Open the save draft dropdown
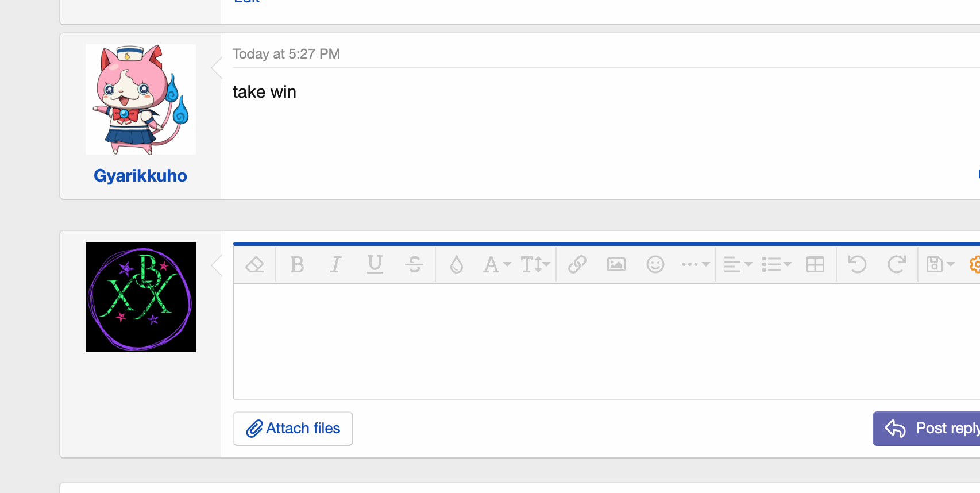This screenshot has width=980, height=493. pyautogui.click(x=940, y=265)
